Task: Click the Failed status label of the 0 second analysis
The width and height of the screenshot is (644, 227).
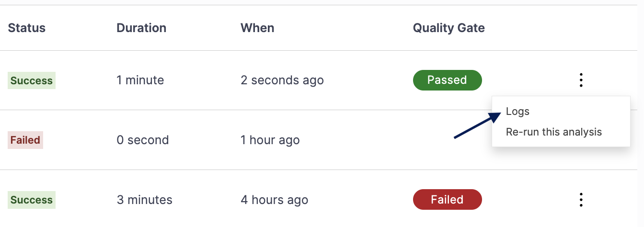Action: tap(25, 140)
